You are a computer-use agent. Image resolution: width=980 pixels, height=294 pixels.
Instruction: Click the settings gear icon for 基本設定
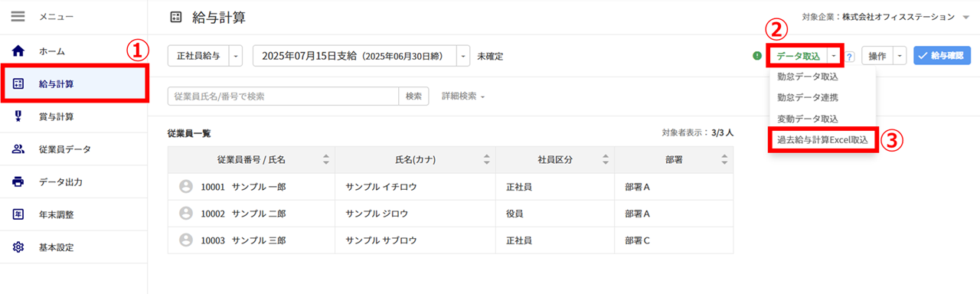click(x=19, y=247)
